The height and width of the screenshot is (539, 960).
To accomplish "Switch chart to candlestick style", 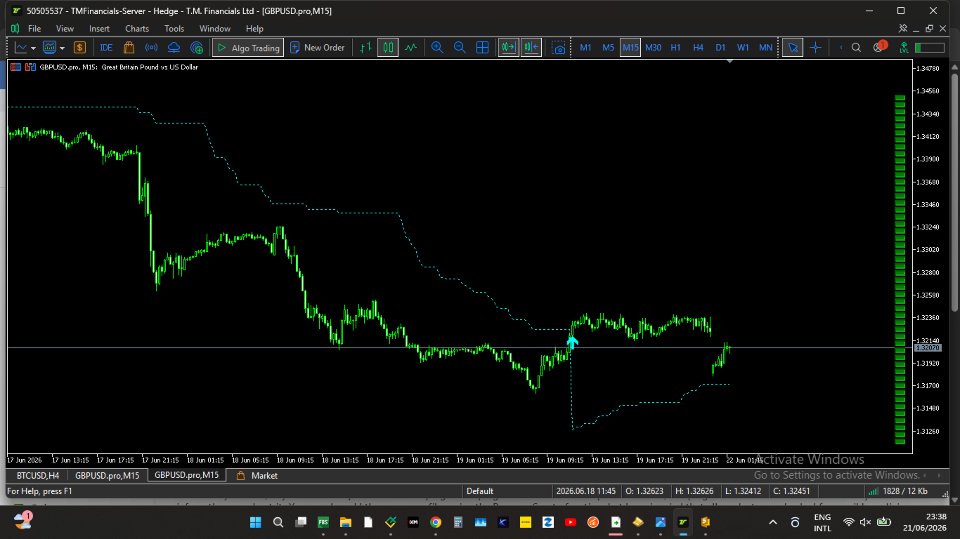I will (x=388, y=47).
